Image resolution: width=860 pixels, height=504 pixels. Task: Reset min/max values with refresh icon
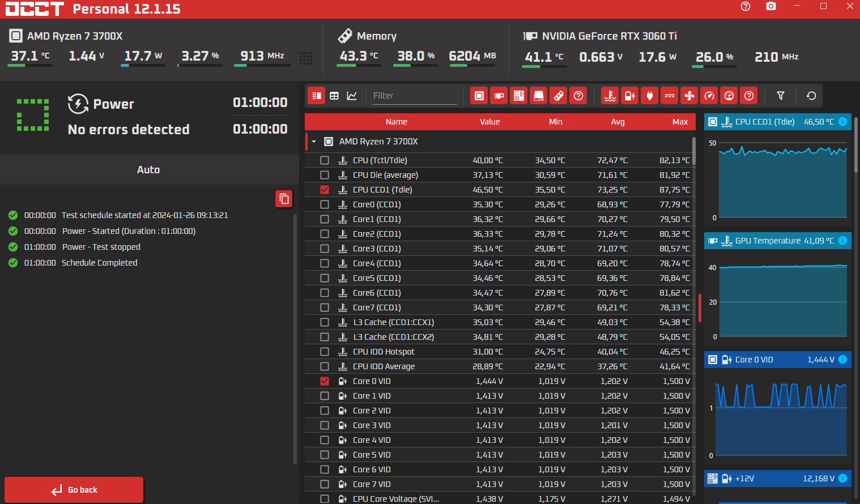pos(811,96)
